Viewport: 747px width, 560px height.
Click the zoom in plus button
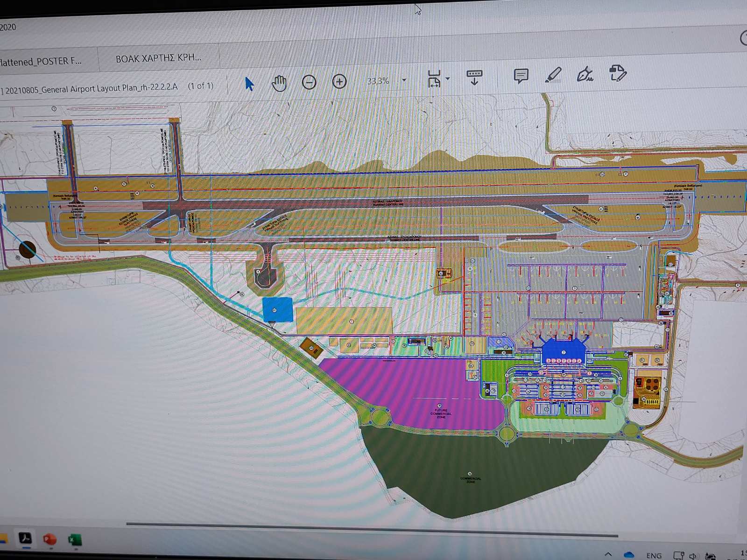coord(339,82)
